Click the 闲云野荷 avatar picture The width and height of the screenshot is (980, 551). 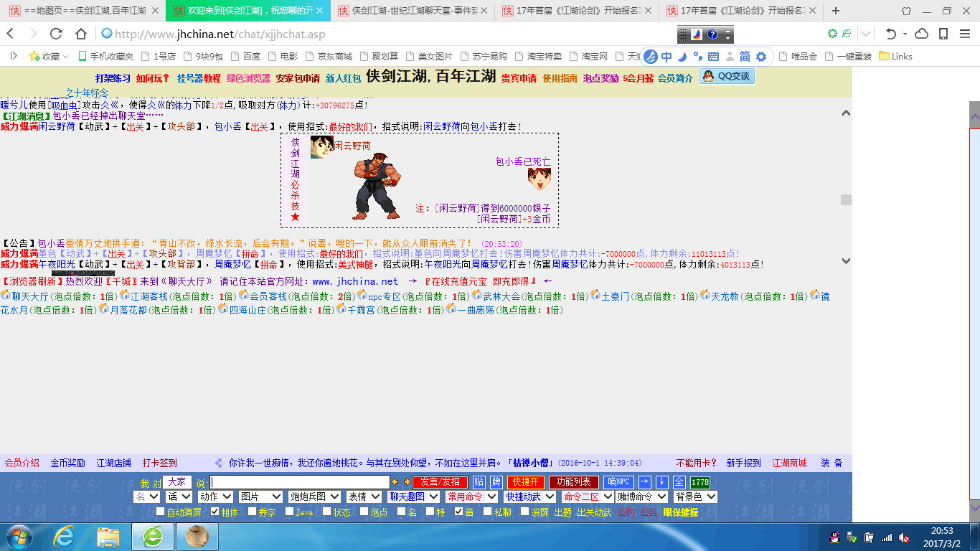322,146
